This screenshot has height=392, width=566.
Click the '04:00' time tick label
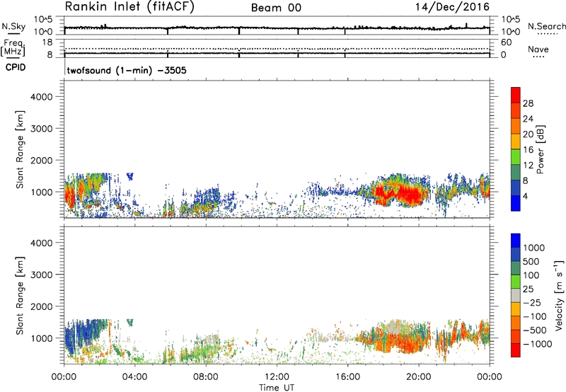135,377
